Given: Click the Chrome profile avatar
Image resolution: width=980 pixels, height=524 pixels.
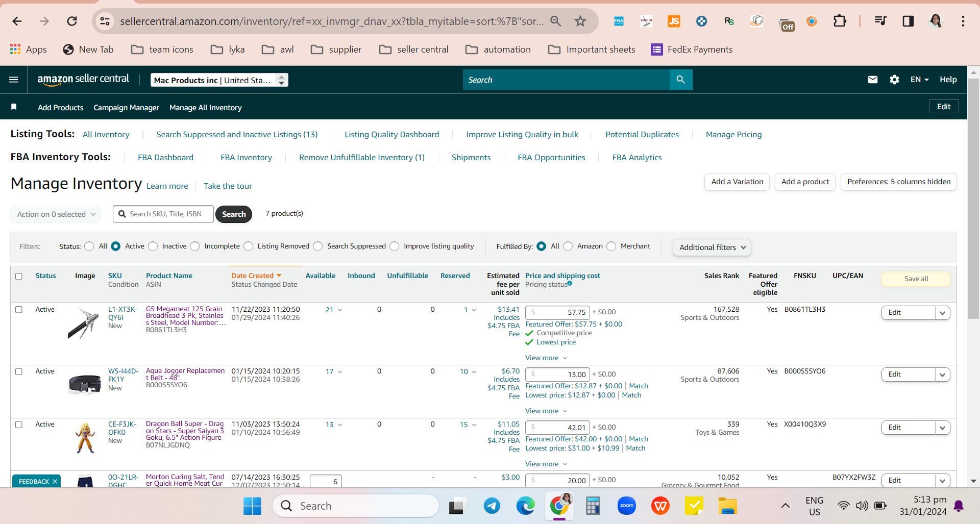Looking at the screenshot, I should click(936, 21).
